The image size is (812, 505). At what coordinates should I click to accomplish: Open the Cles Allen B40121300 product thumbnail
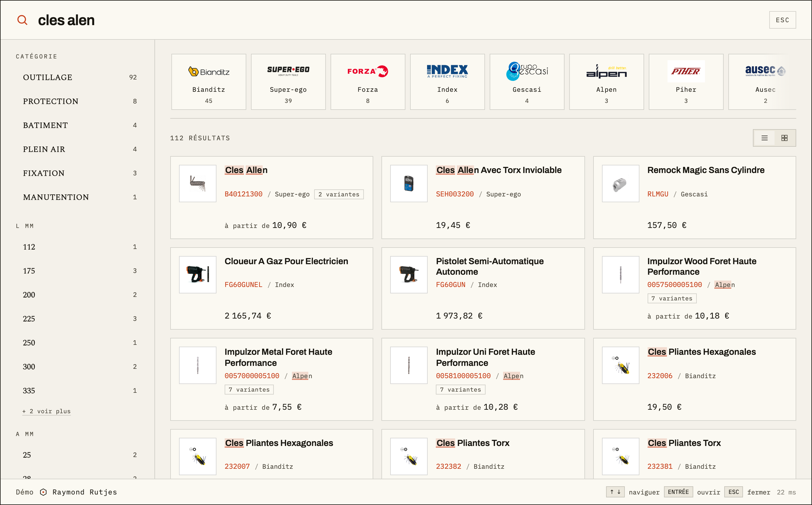coord(197,184)
